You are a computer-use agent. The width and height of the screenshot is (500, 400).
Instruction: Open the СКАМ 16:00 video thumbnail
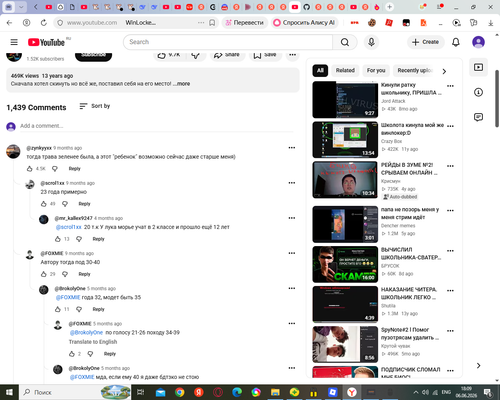pyautogui.click(x=345, y=264)
